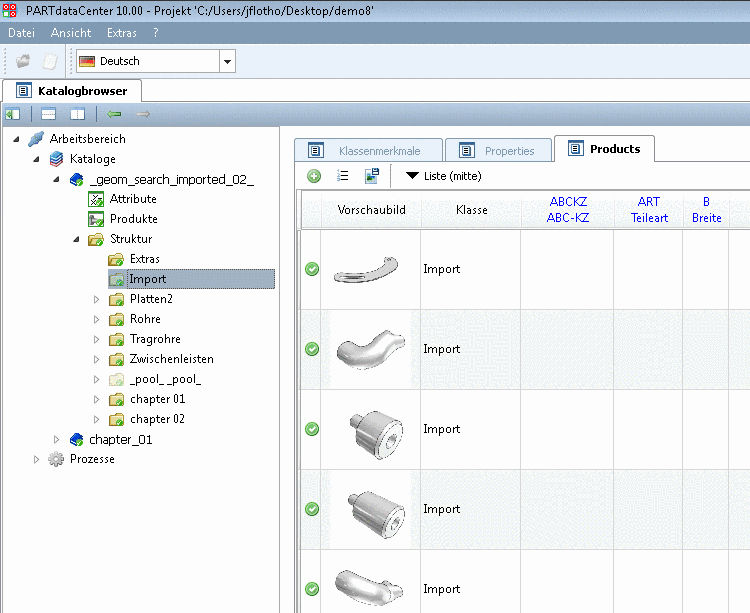The height and width of the screenshot is (613, 750).
Task: Click the B Breite column header
Action: click(706, 210)
